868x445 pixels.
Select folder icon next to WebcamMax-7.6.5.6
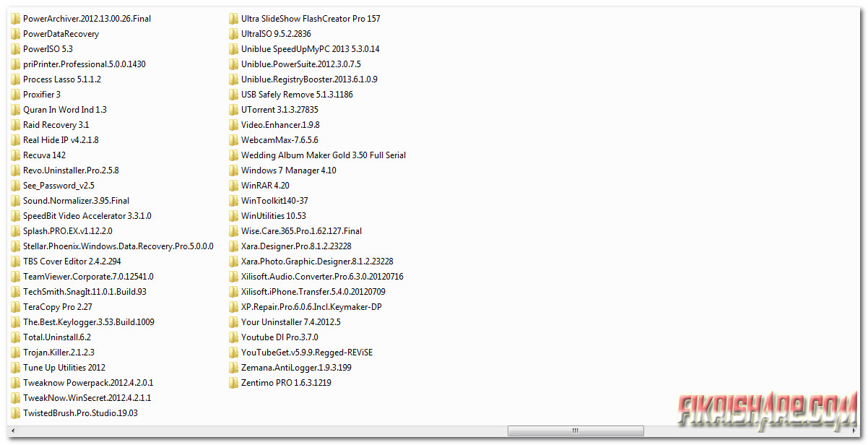(x=234, y=140)
